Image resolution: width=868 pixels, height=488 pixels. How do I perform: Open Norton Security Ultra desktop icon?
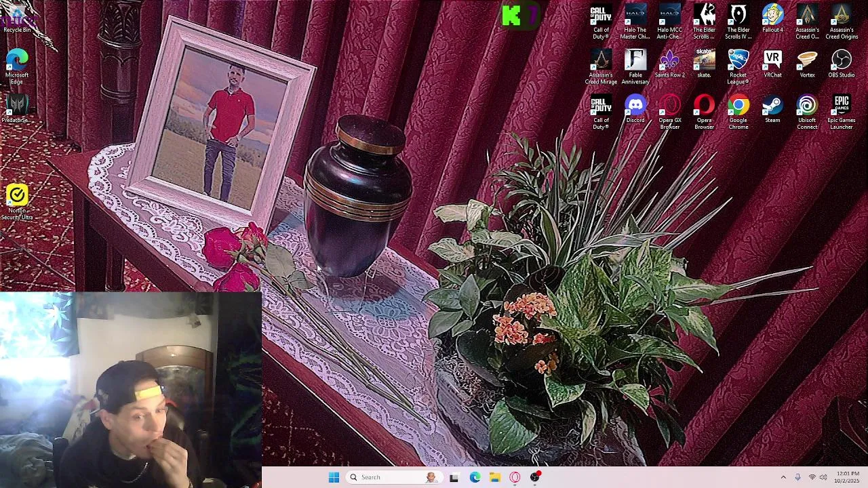17,202
